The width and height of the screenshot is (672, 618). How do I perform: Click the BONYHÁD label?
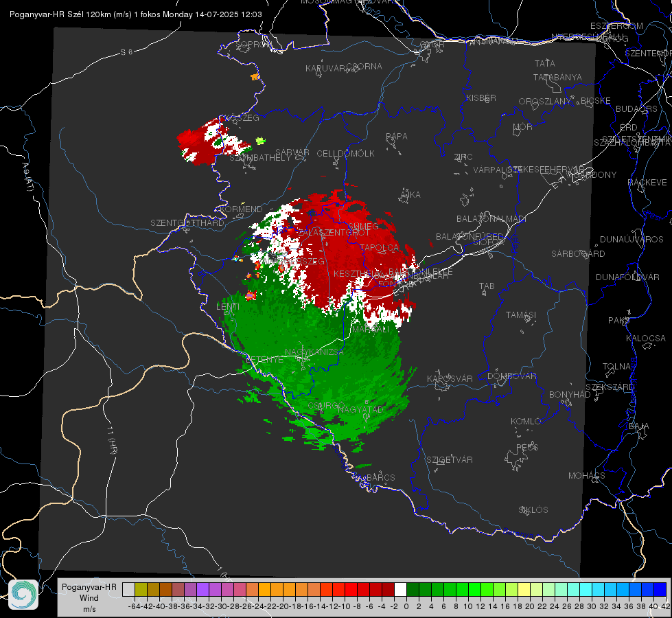point(570,394)
